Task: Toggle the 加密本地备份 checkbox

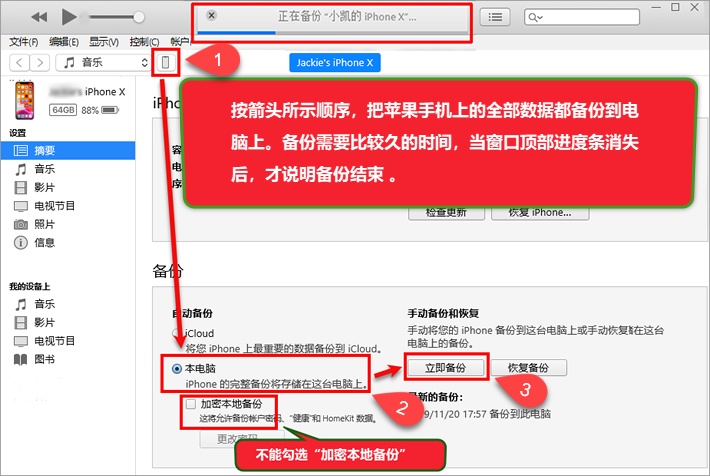Action: (190, 403)
